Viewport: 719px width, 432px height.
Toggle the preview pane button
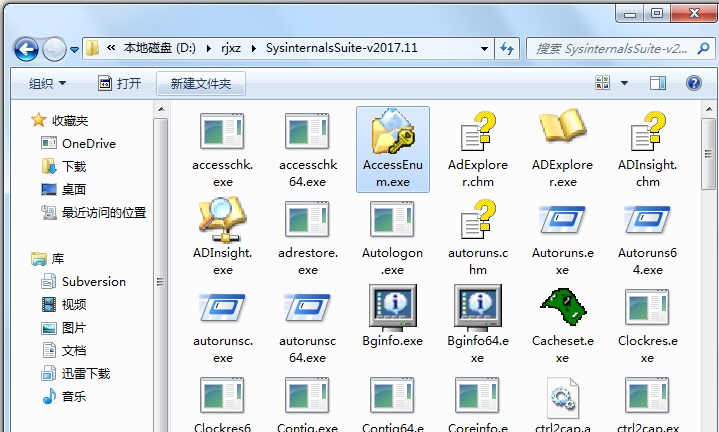pyautogui.click(x=658, y=83)
